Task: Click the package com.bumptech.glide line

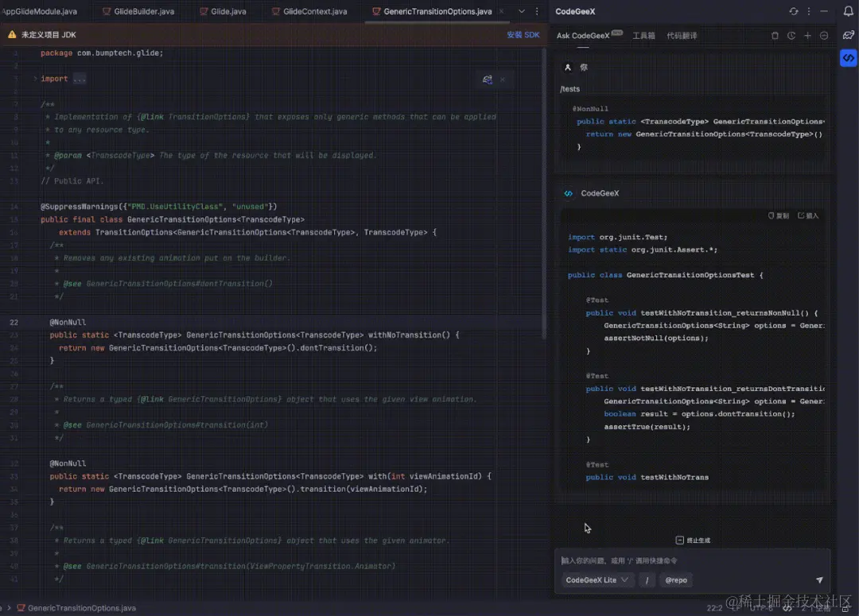Action: point(102,53)
